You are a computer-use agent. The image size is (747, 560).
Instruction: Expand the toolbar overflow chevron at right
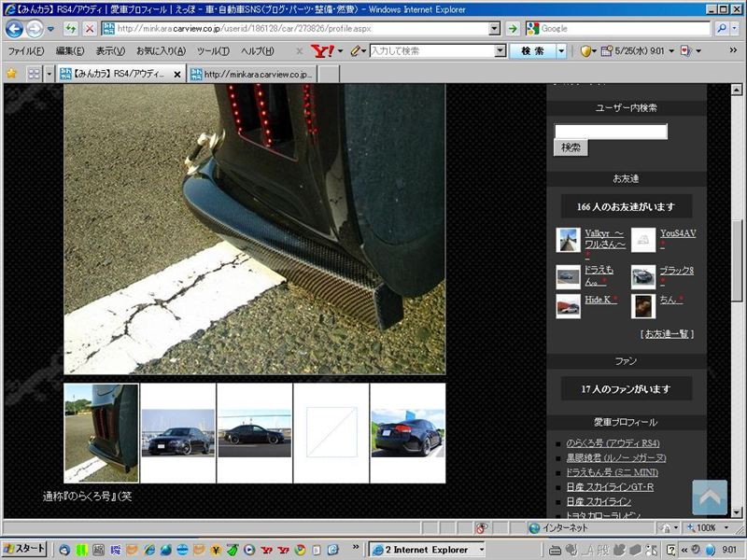733,50
